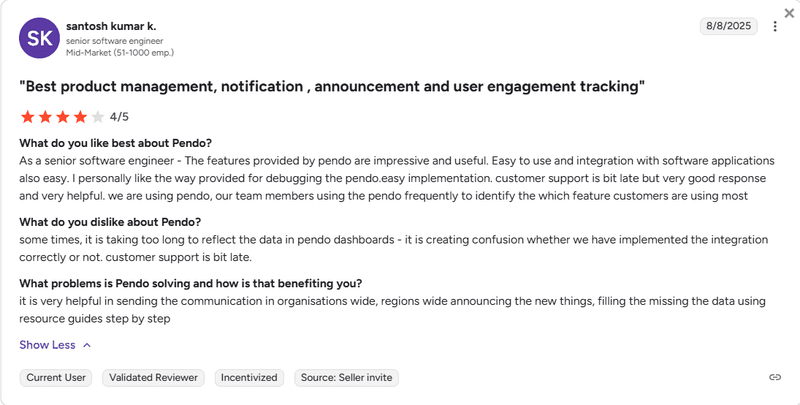Open reviewer profile santosh kumar k.
Viewport: 800px width, 405px height.
[x=110, y=25]
